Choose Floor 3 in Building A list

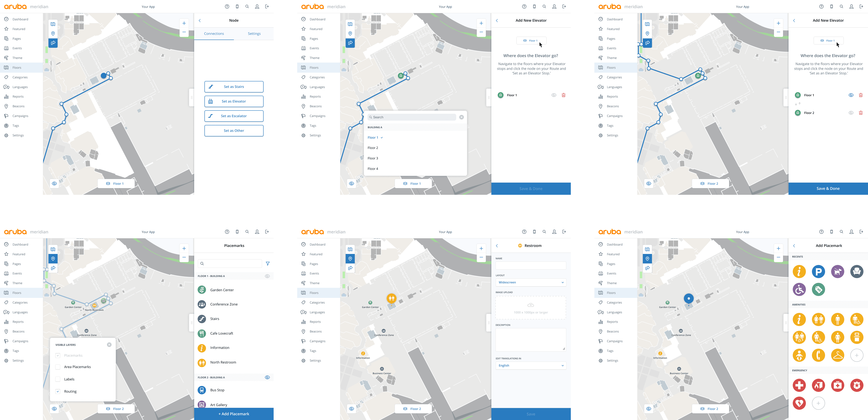373,159
